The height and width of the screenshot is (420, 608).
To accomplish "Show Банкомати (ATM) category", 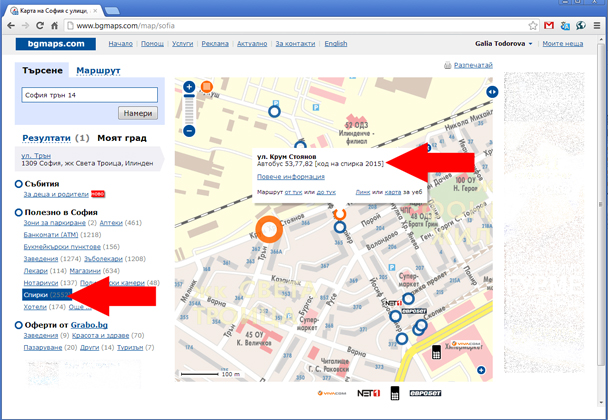I will [x=51, y=235].
